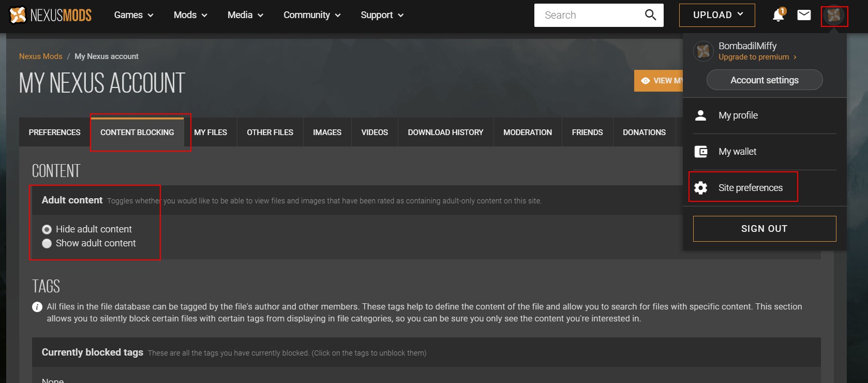This screenshot has width=868, height=383.
Task: Click the eye icon on the orange View button
Action: click(645, 81)
